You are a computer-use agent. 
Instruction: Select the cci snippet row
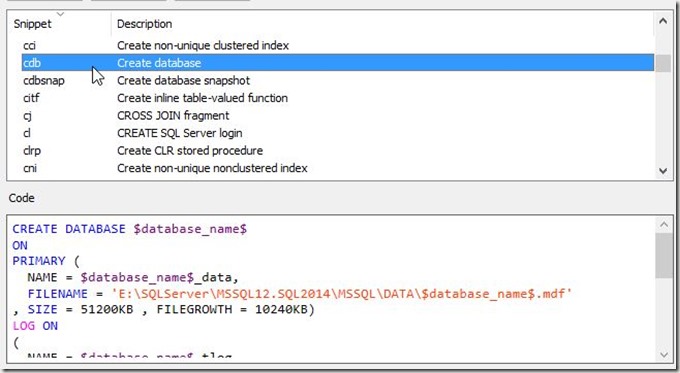point(337,46)
